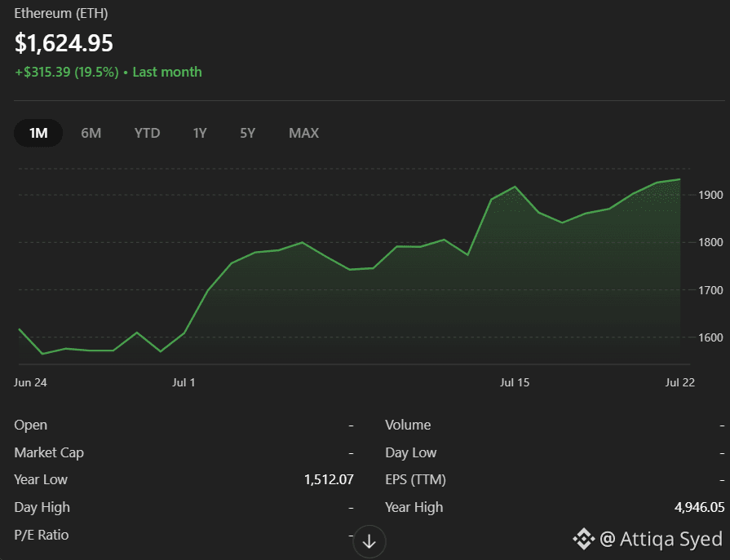Click the Jul 22 date axis label
The width and height of the screenshot is (730, 560).
point(679,382)
